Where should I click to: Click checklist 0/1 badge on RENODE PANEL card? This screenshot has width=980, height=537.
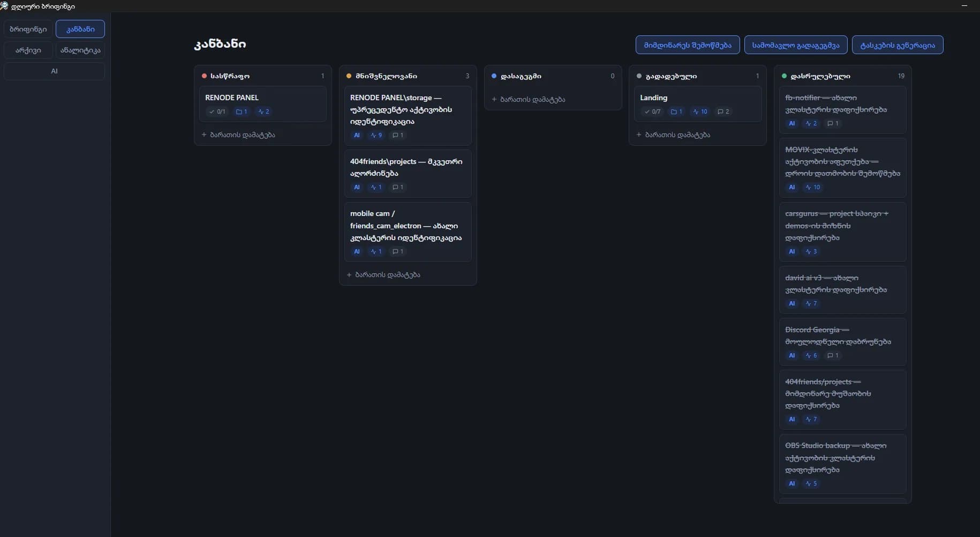coord(217,111)
